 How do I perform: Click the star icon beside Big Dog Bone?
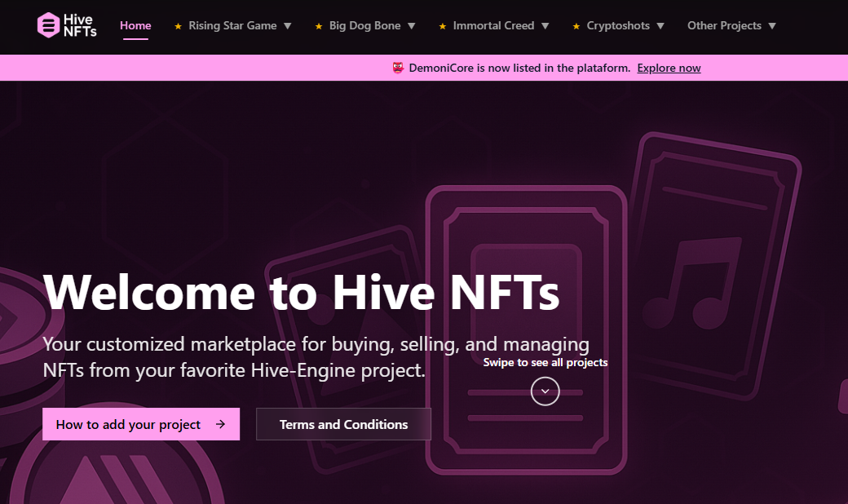pos(319,26)
